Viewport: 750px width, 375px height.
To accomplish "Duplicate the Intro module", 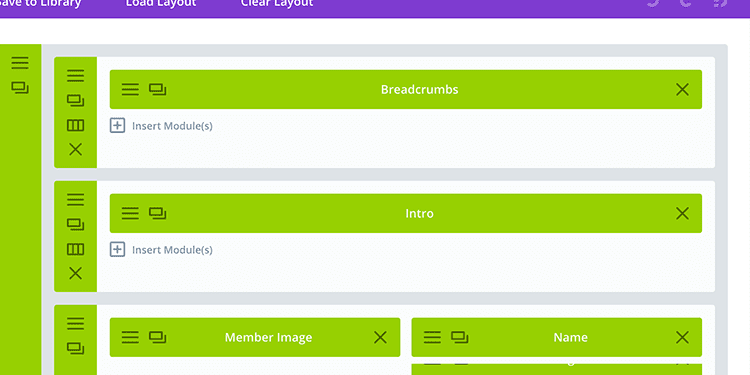I will tap(157, 213).
